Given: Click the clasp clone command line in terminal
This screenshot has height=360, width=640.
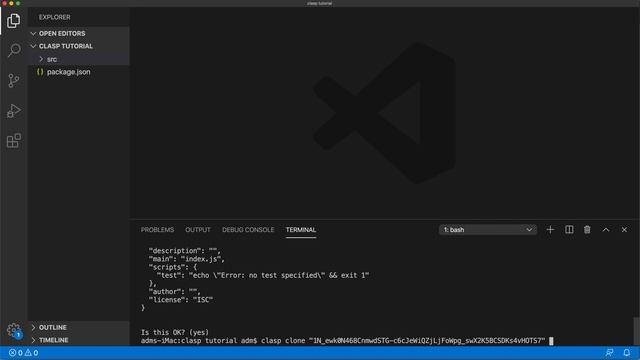Looking at the screenshot, I should point(347,341).
